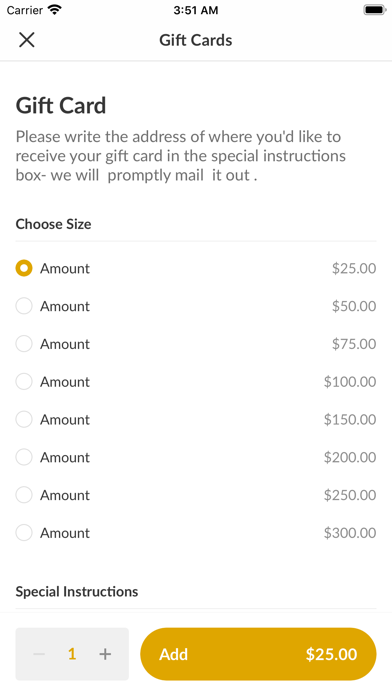Tap the $100.00 price text
The image size is (392, 696).
click(350, 382)
